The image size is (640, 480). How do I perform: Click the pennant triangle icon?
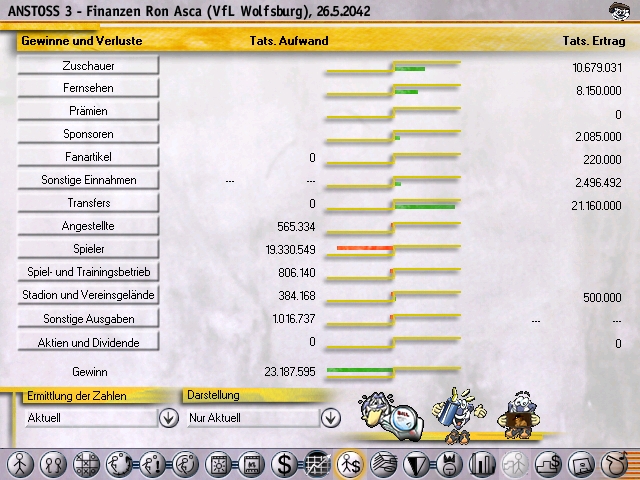416,464
